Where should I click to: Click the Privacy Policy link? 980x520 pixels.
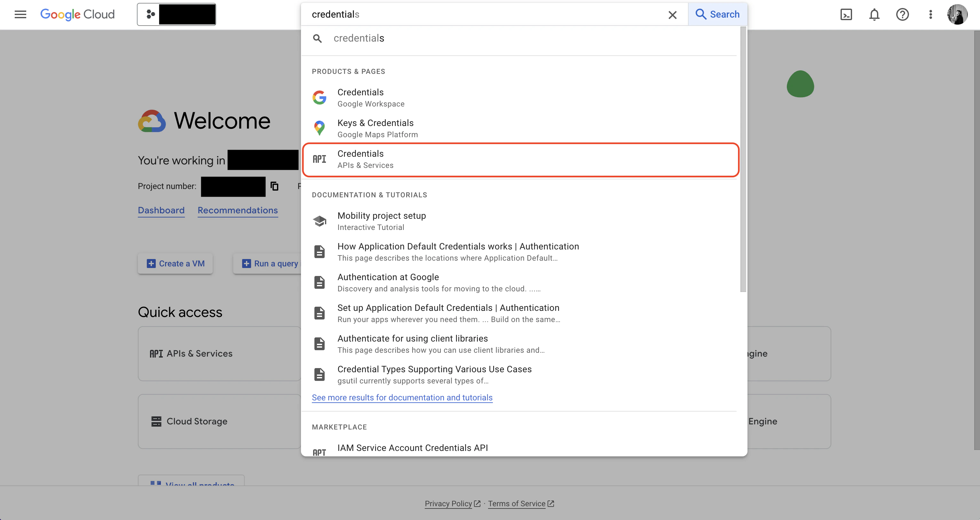(448, 503)
